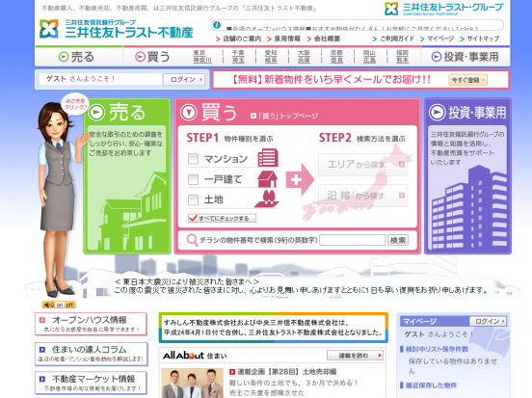Open the 投資・事業用 tab in main navigation
The width and height of the screenshot is (532, 398).
[x=465, y=57]
